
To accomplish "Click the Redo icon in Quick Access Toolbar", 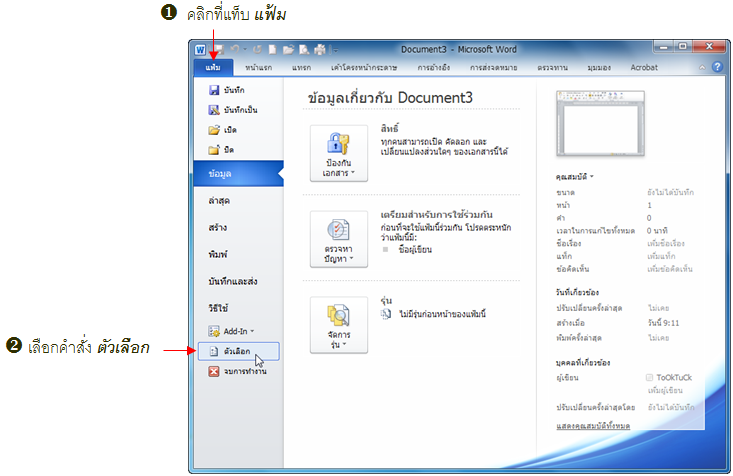I will [258, 49].
